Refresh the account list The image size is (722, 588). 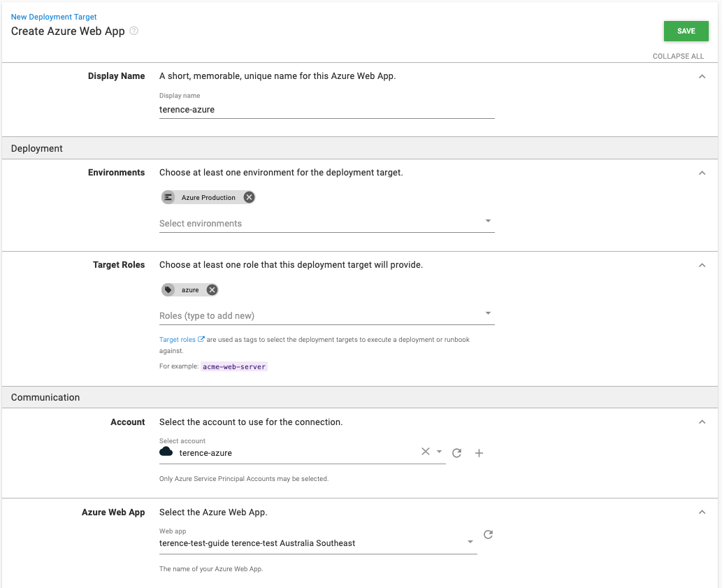457,453
